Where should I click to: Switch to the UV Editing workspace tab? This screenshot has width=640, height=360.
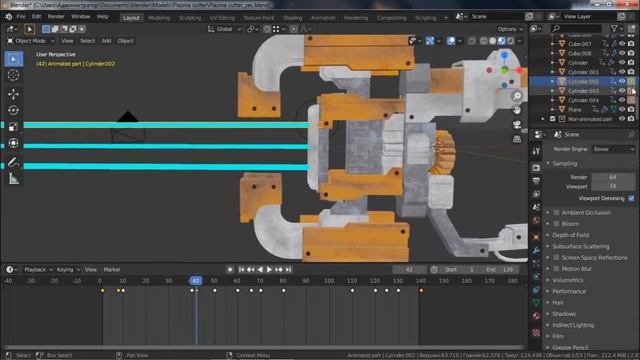(x=222, y=18)
